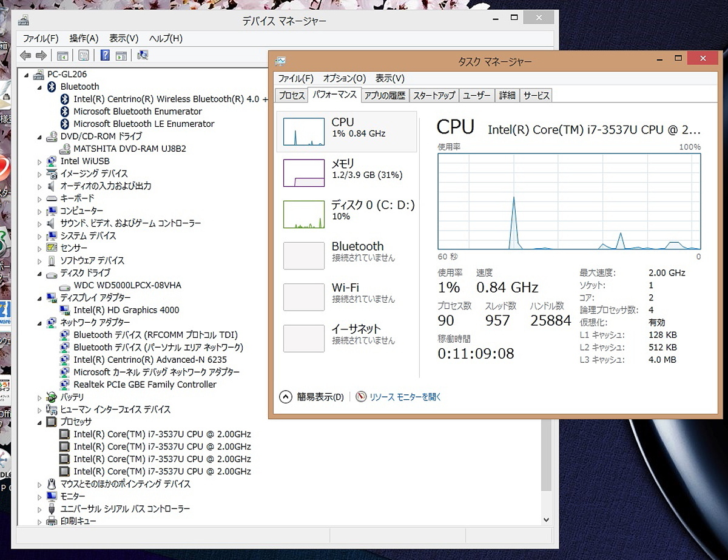Click the Task Manager title bar icon

pyautogui.click(x=280, y=61)
